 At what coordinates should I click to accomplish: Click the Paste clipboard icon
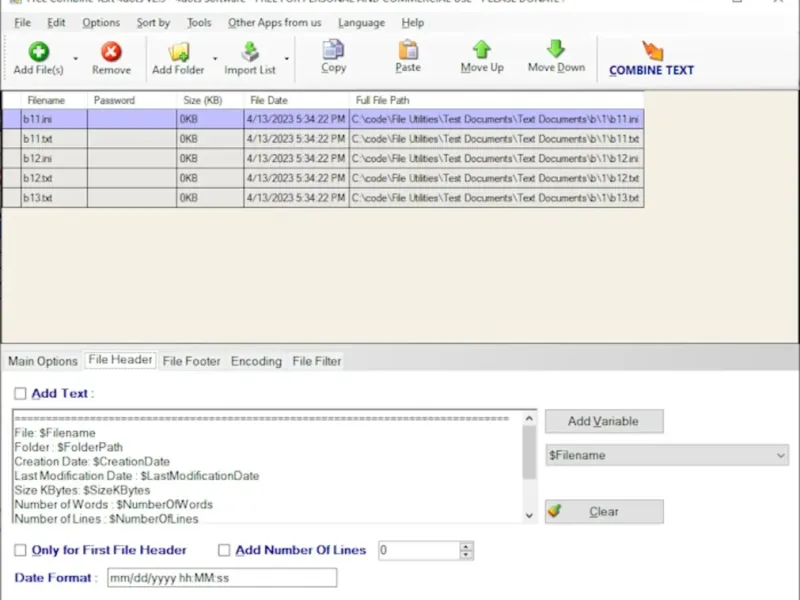(x=408, y=49)
